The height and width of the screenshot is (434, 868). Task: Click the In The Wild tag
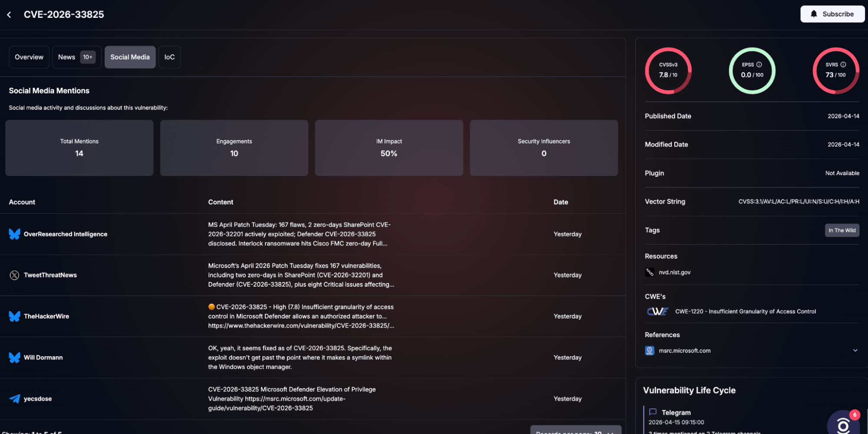842,230
